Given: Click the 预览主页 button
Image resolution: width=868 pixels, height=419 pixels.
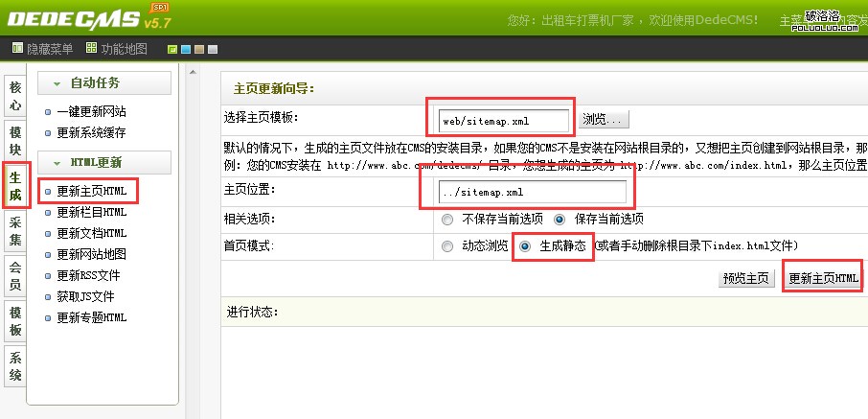Looking at the screenshot, I should click(746, 279).
